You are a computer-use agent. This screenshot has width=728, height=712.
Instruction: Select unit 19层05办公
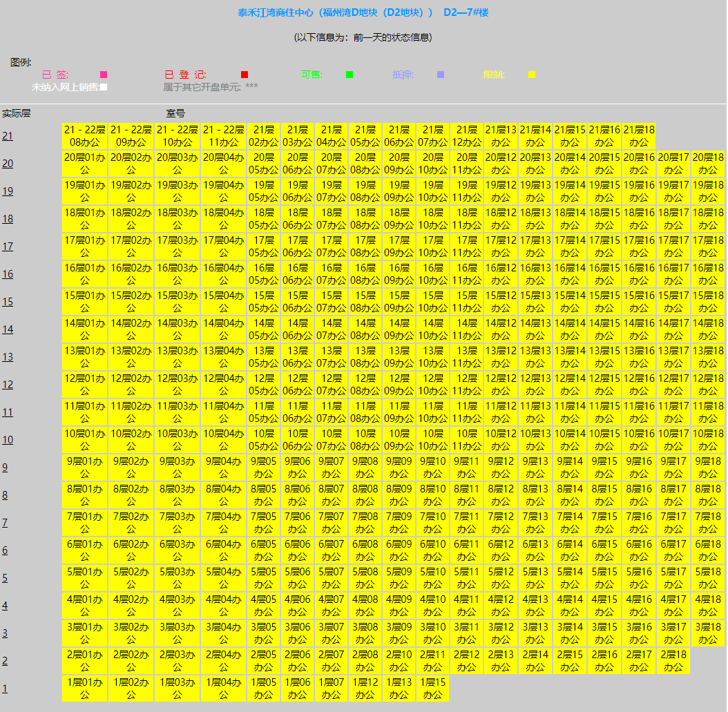(x=263, y=191)
